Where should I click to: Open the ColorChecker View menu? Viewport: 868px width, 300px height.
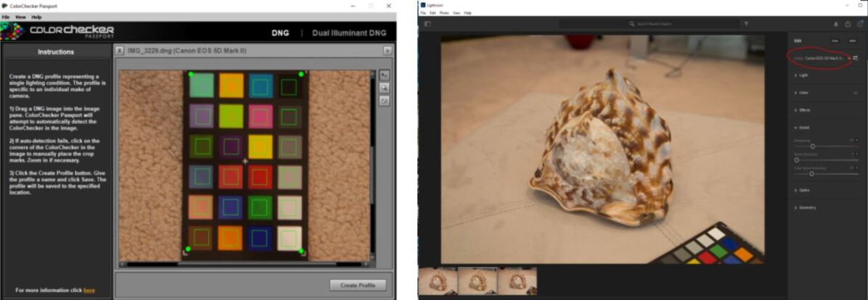point(20,17)
